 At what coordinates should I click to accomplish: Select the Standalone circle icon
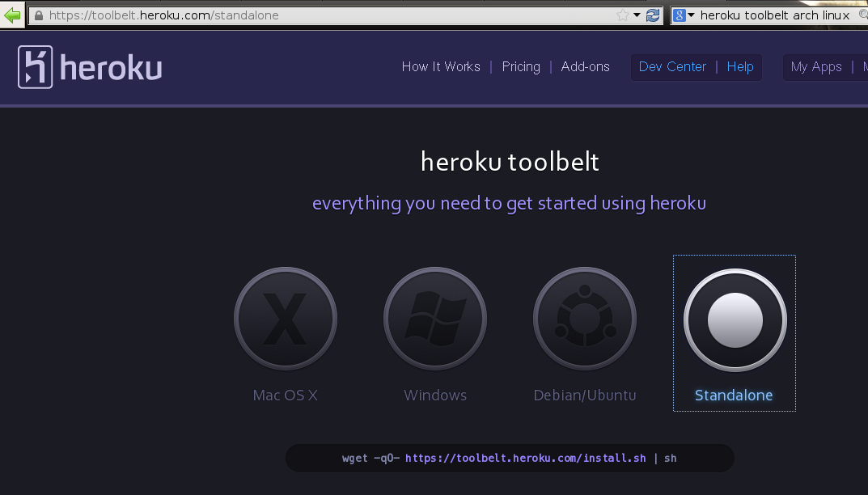735,320
